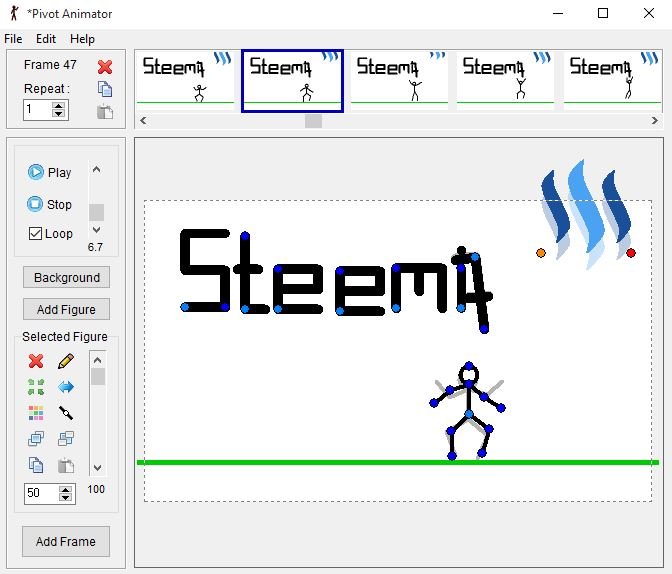This screenshot has width=672, height=574.
Task: Click the Add Frame button
Action: (x=66, y=541)
